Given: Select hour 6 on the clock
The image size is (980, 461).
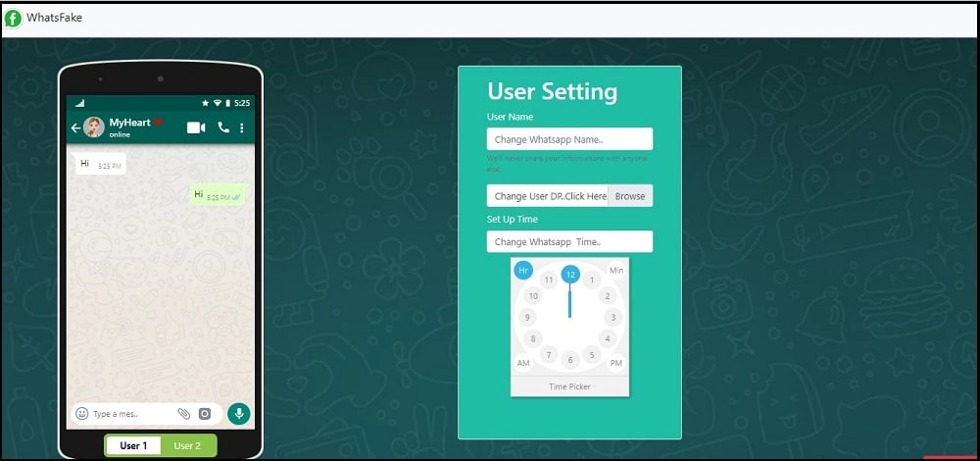Looking at the screenshot, I should (570, 360).
